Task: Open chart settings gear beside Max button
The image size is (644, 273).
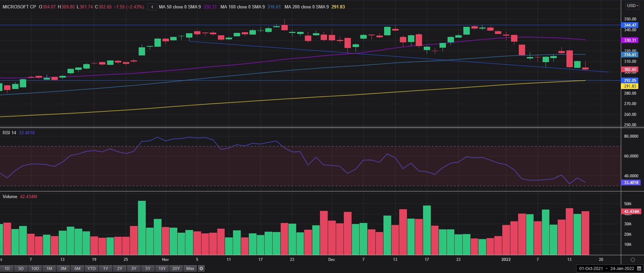Action: (201, 268)
